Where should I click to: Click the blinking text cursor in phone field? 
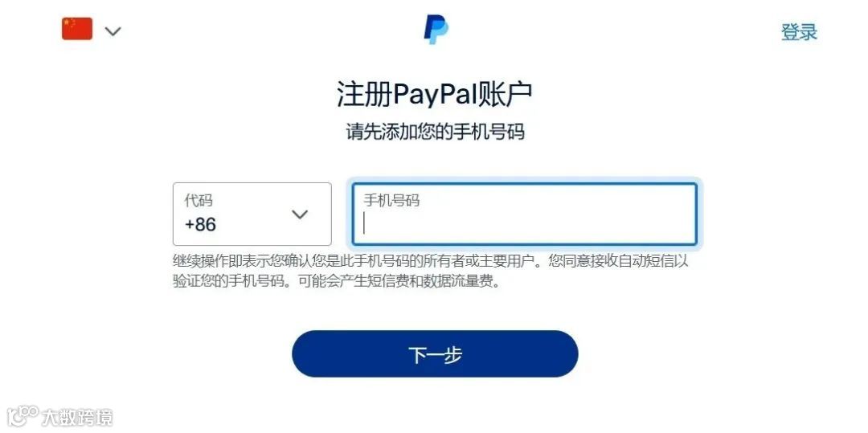(x=364, y=223)
